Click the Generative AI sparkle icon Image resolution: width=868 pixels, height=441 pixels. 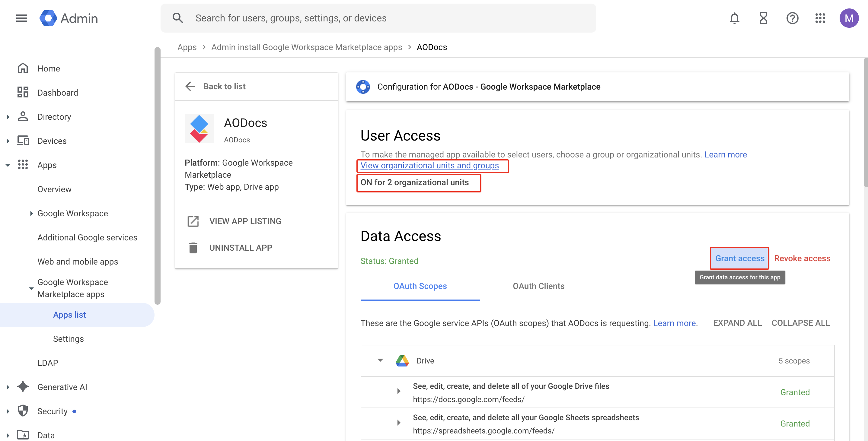[23, 387]
